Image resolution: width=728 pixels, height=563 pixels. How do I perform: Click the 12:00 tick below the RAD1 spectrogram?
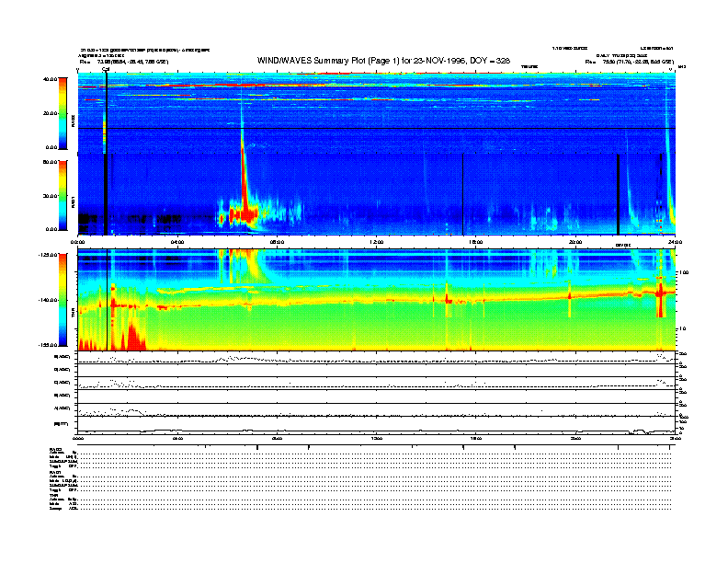377,242
